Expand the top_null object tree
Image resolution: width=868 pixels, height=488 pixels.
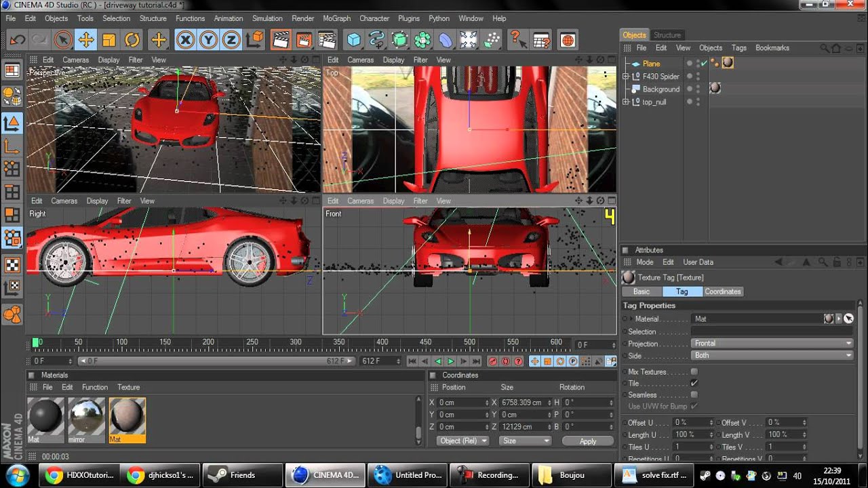click(626, 102)
